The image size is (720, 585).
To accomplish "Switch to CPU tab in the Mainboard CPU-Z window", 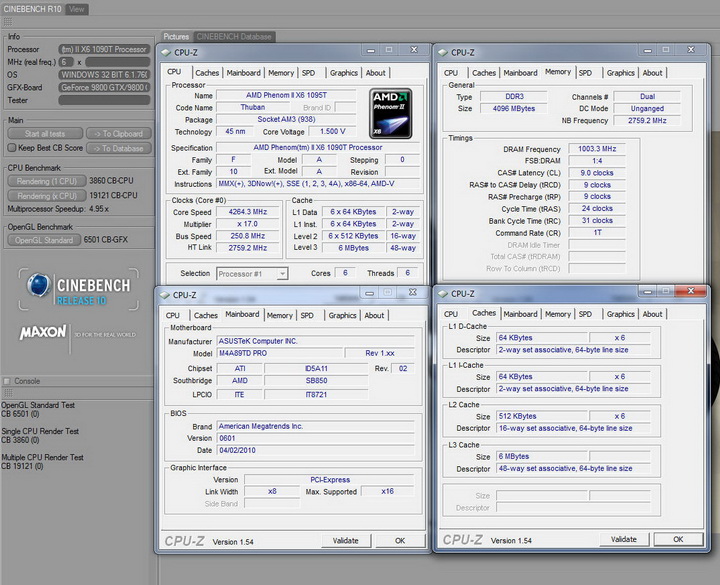I will [173, 315].
